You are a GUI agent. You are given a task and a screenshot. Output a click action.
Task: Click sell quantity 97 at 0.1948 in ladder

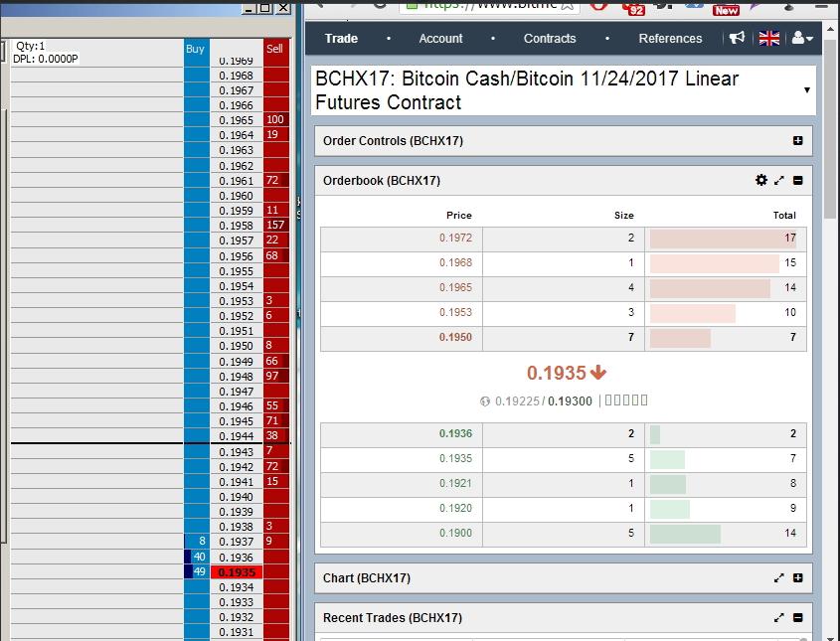click(272, 376)
